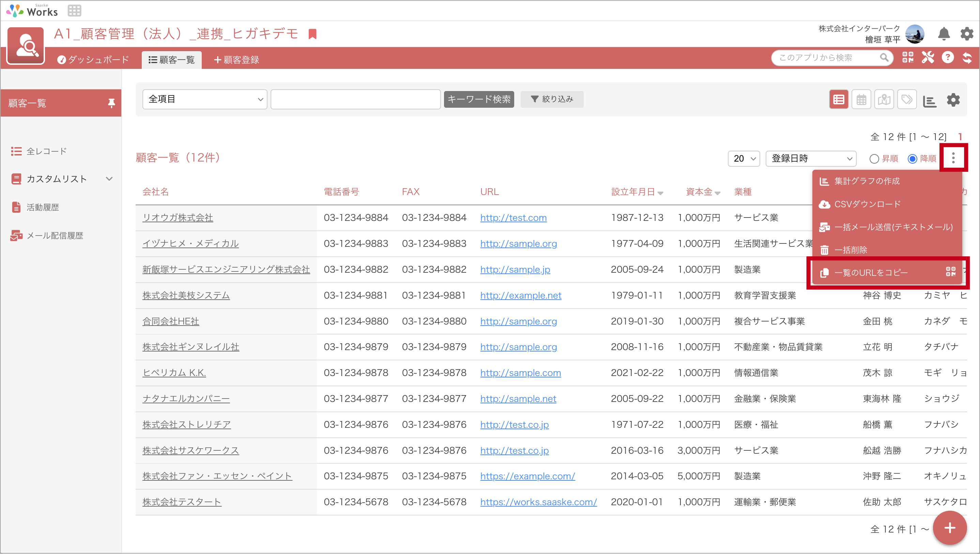This screenshot has height=554, width=980.
Task: Open the Saaske Works app grid icon
Action: pos(74,11)
